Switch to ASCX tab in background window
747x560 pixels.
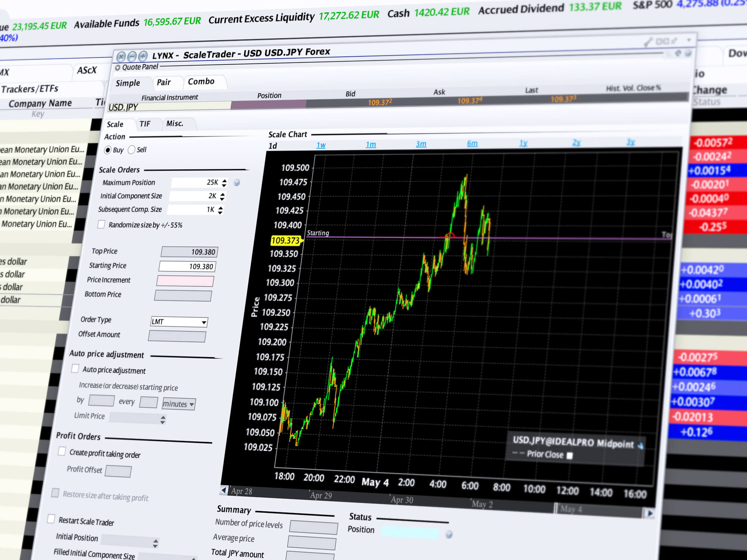point(87,70)
